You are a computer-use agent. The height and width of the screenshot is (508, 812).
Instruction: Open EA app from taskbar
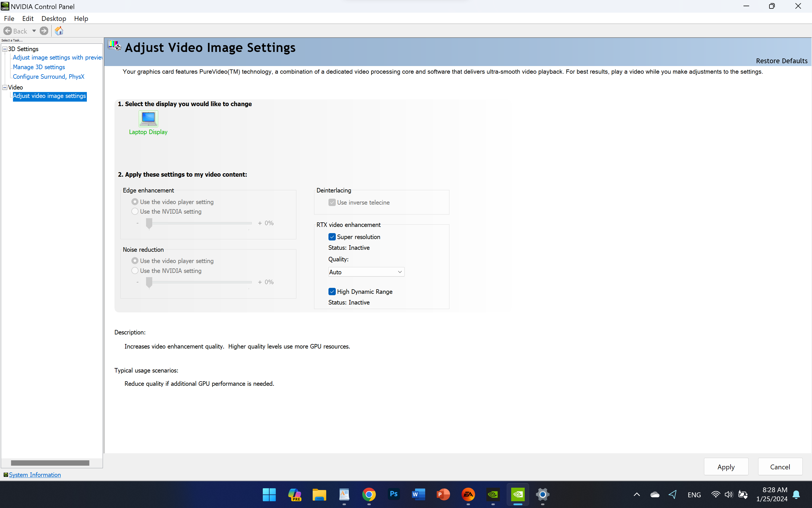(x=468, y=494)
